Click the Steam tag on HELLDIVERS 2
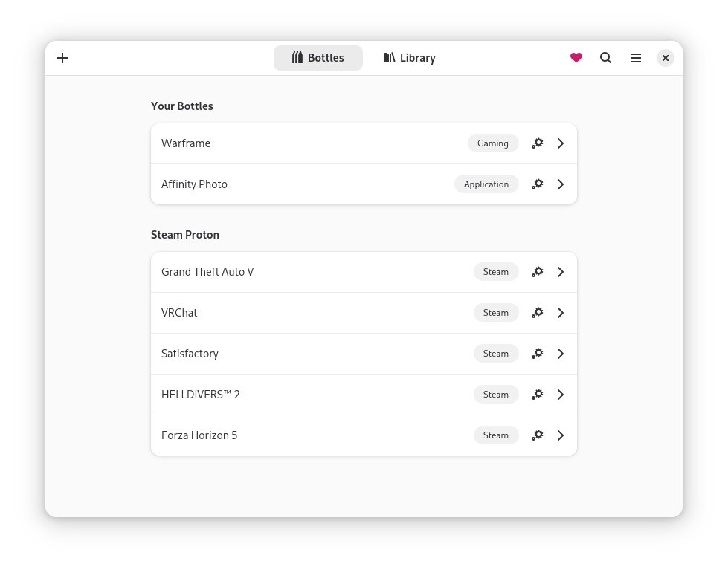The height and width of the screenshot is (567, 728). point(496,395)
